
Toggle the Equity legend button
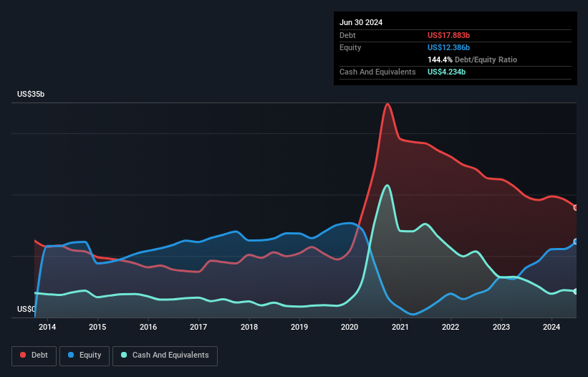click(85, 355)
